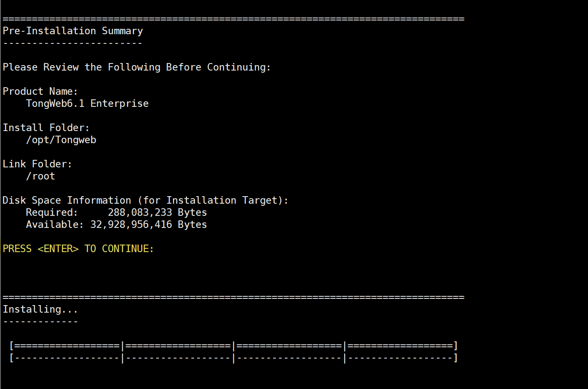The width and height of the screenshot is (588, 389).
Task: Click the "Pre-Installation Summary" heading text
Action: [73, 31]
